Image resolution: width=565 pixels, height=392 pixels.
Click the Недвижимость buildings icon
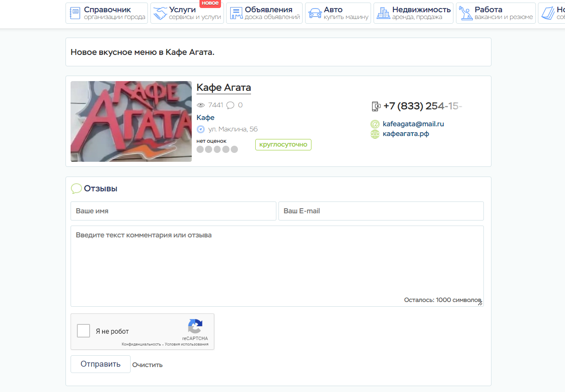pyautogui.click(x=383, y=13)
